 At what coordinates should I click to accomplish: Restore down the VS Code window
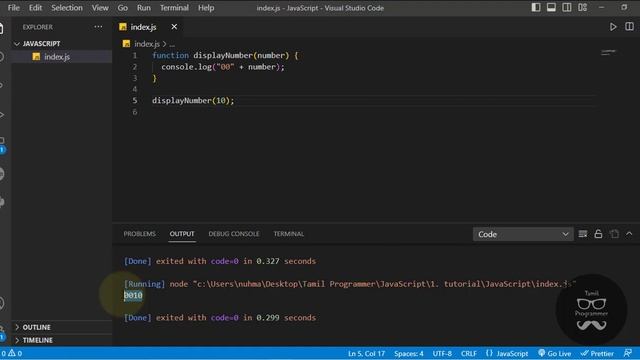coord(624,7)
